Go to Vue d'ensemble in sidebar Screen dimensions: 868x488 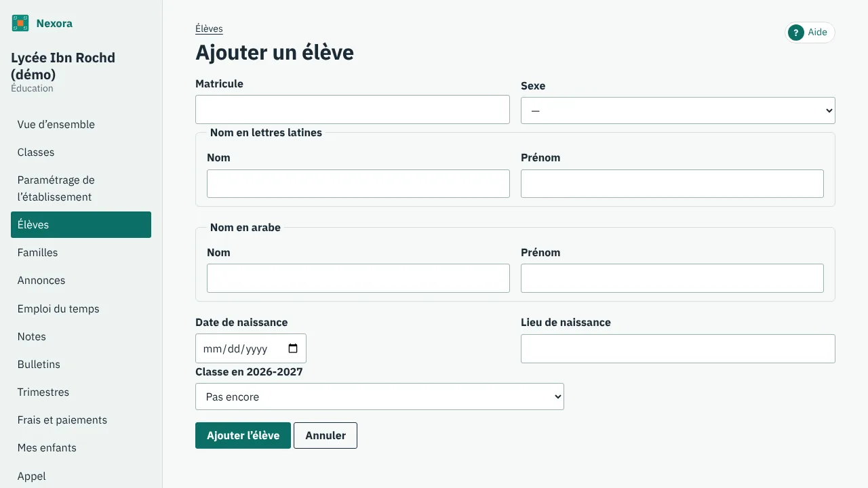(x=81, y=125)
